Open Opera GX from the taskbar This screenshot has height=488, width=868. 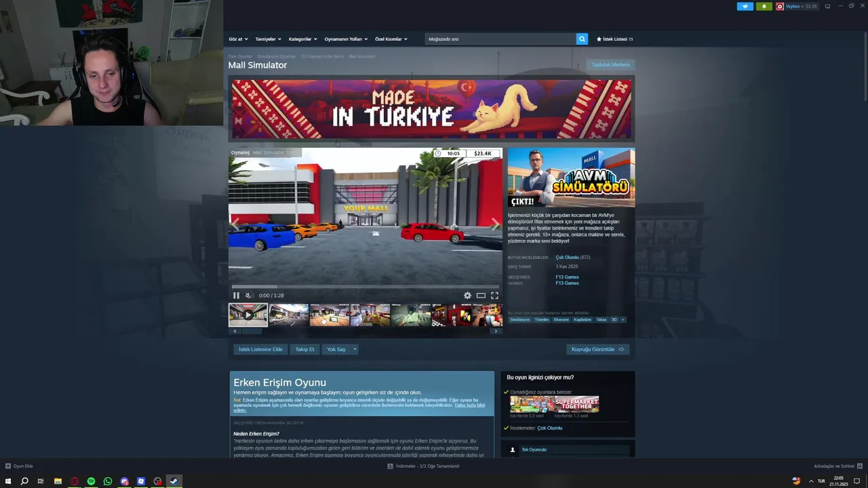pyautogui.click(x=75, y=481)
